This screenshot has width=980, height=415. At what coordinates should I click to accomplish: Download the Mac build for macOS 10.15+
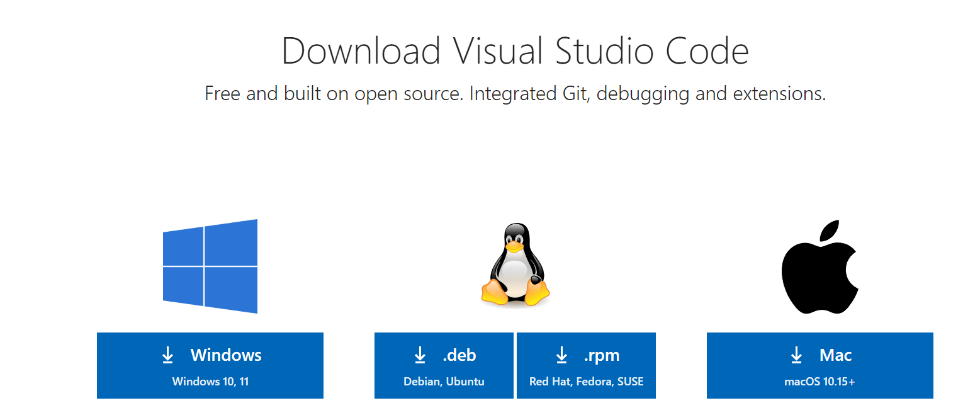(x=820, y=365)
